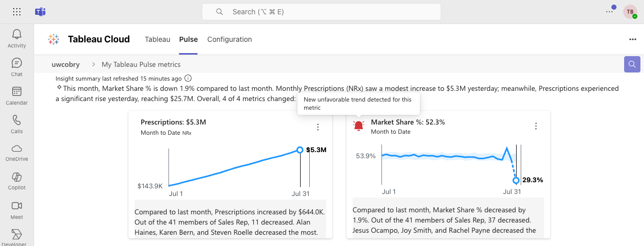Screen dimensions: 644x246
Task: Click My Tableau Pulse metrics breadcrumb
Action: [141, 64]
